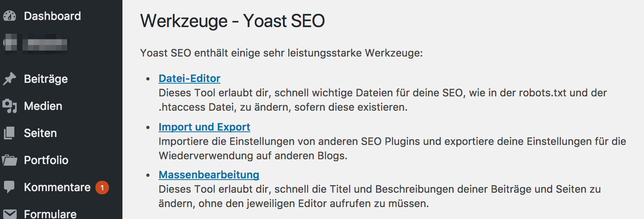Open the Dashboard menu item
This screenshot has height=219, width=644.
click(x=52, y=16)
